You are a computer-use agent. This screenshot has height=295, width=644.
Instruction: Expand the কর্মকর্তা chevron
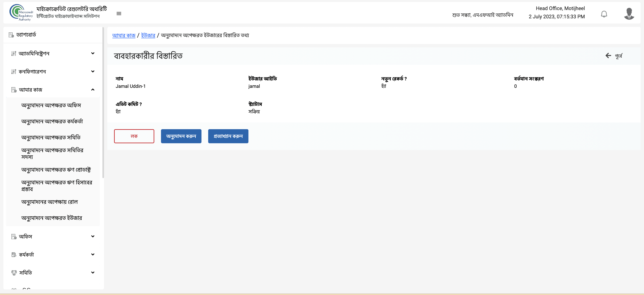pyautogui.click(x=93, y=254)
